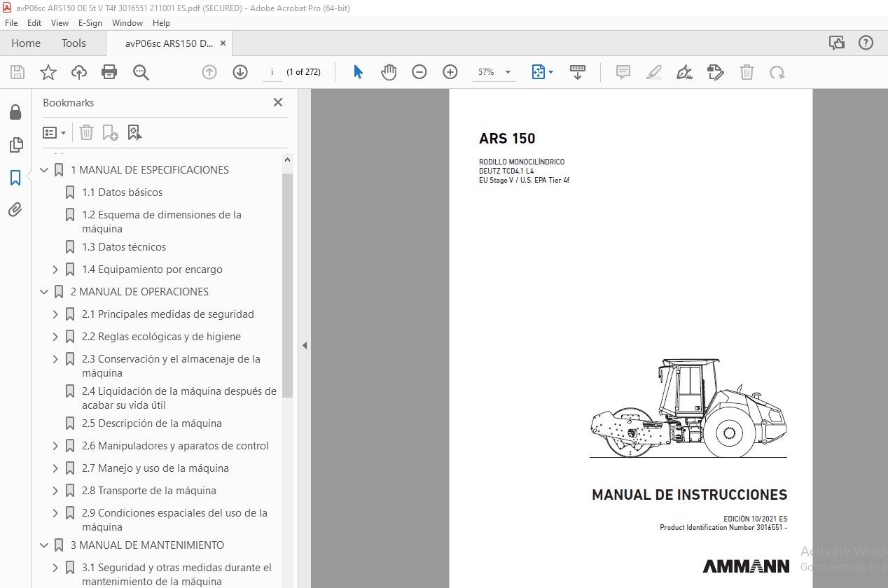Choose the selection arrow tool
Image resolution: width=888 pixels, height=588 pixels.
point(358,72)
